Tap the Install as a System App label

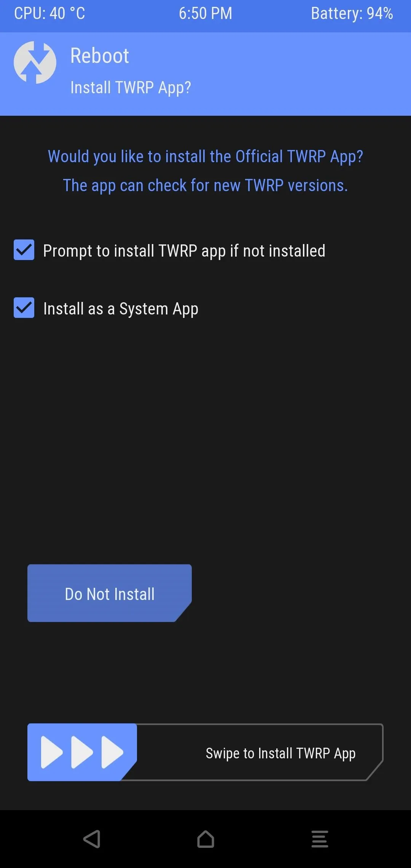(x=121, y=309)
